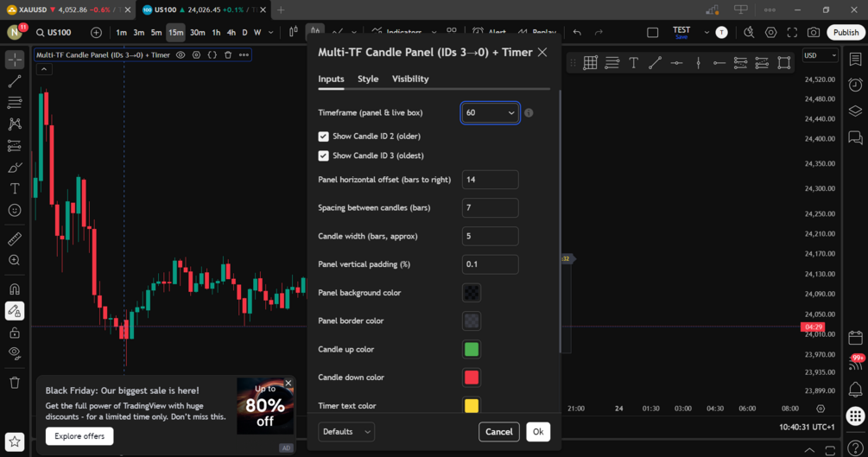Click the Cancel button
868x457 pixels.
coord(498,432)
